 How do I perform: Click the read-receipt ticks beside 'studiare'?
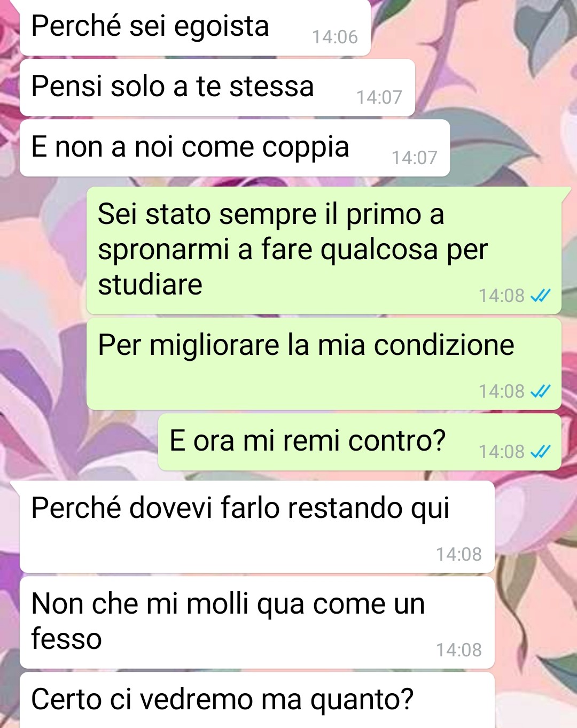[540, 296]
